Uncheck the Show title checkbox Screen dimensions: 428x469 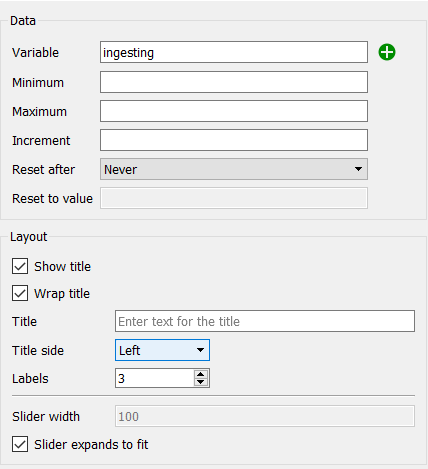20,266
